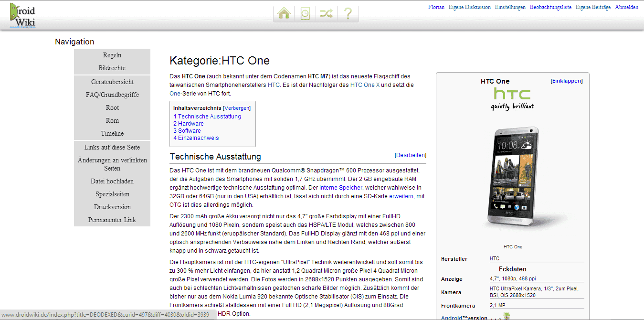The width and height of the screenshot is (644, 320).
Task: Jump to 1 Technische Ausstattung in contents
Action: (207, 116)
